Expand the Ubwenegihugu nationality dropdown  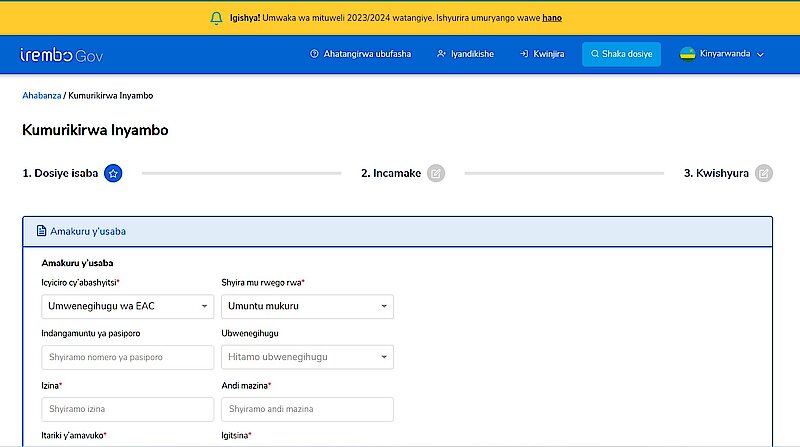[306, 357]
